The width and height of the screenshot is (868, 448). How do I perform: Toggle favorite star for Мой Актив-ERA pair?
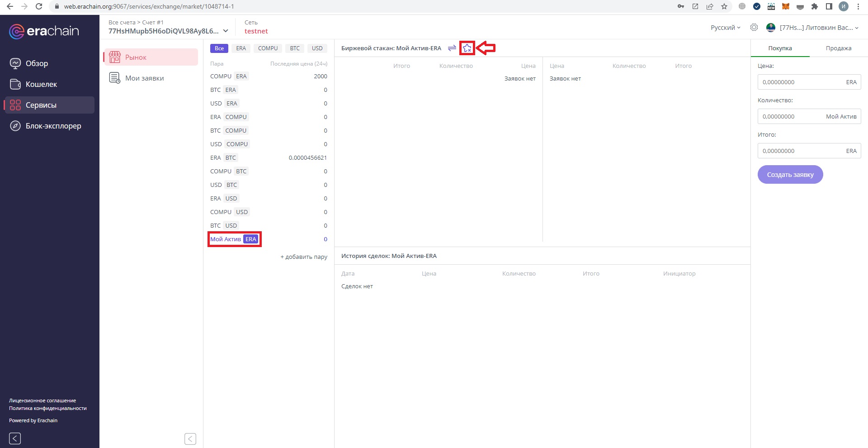point(467,48)
